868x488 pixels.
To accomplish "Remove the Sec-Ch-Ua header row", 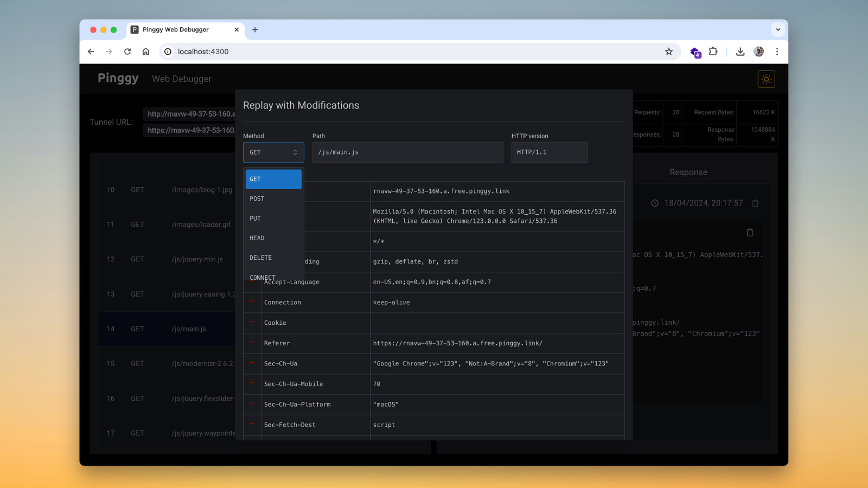I will coord(253,363).
